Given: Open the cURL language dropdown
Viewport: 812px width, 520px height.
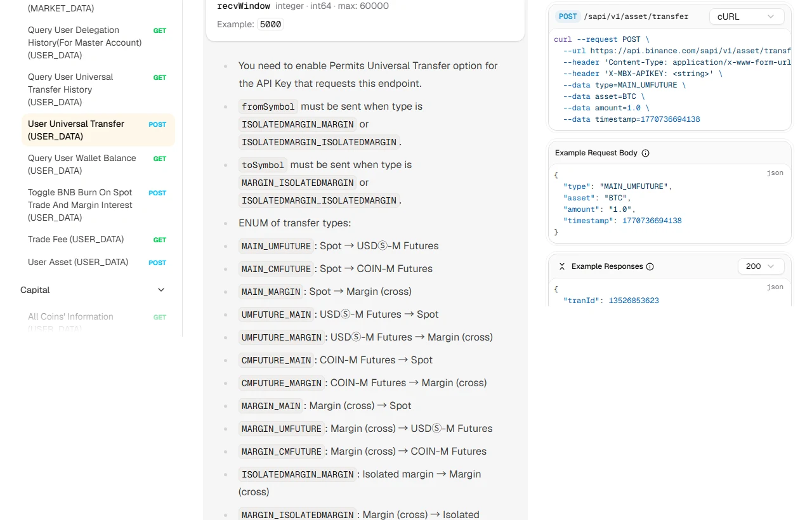Looking at the screenshot, I should pos(747,16).
